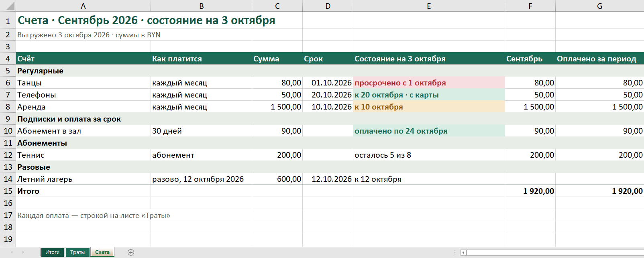
Task: Click the "Как платится" header cell
Action: 202,59
